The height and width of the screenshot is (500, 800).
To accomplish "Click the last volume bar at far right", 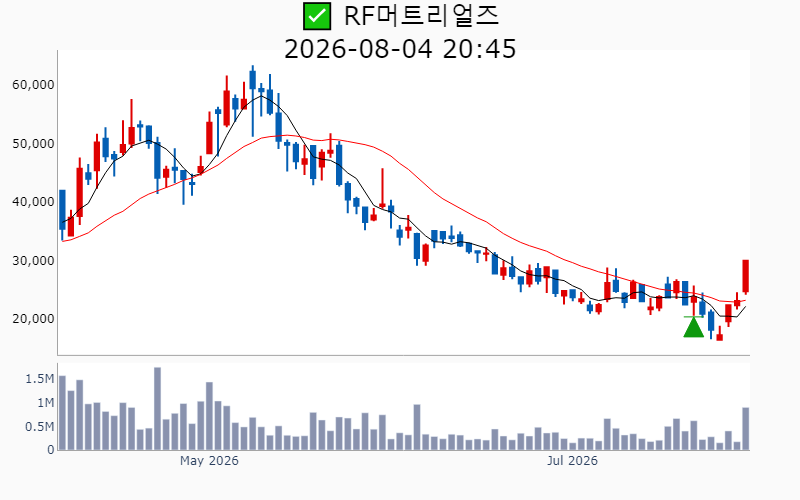I will pyautogui.click(x=745, y=429).
